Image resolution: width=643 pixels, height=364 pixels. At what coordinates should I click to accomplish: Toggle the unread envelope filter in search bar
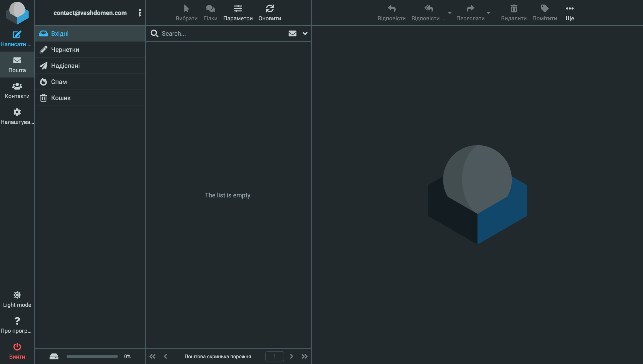[x=292, y=33]
